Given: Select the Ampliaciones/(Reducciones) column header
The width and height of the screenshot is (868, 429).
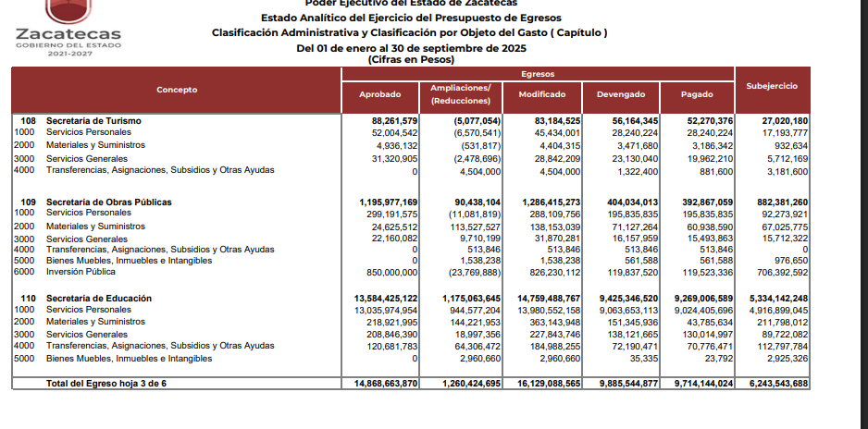Looking at the screenshot, I should click(x=460, y=94).
